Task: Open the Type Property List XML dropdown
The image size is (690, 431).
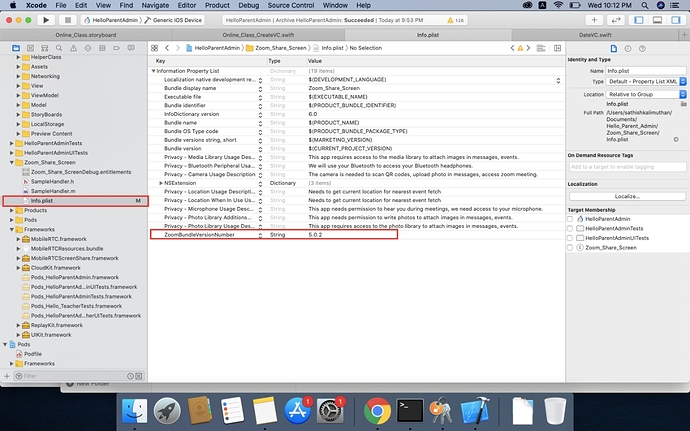Action: pyautogui.click(x=646, y=81)
